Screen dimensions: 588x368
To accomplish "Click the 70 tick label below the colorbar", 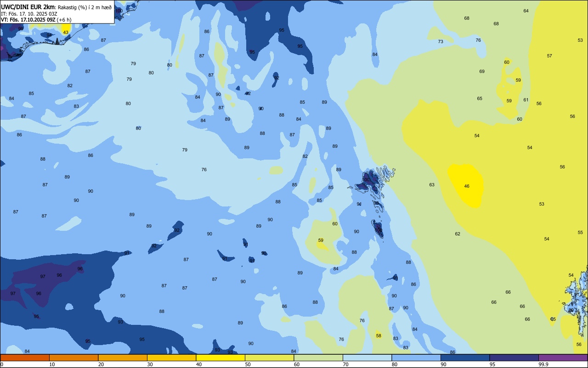I will coord(345,364).
